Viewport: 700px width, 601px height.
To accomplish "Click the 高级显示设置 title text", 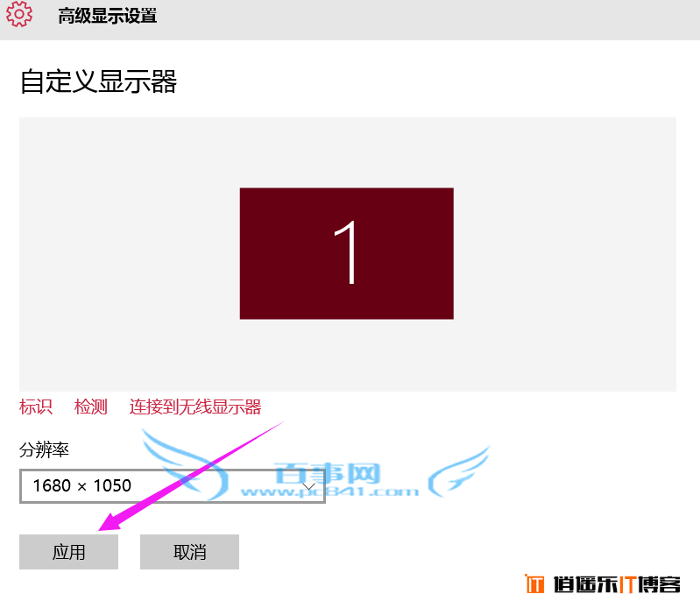I will [107, 16].
